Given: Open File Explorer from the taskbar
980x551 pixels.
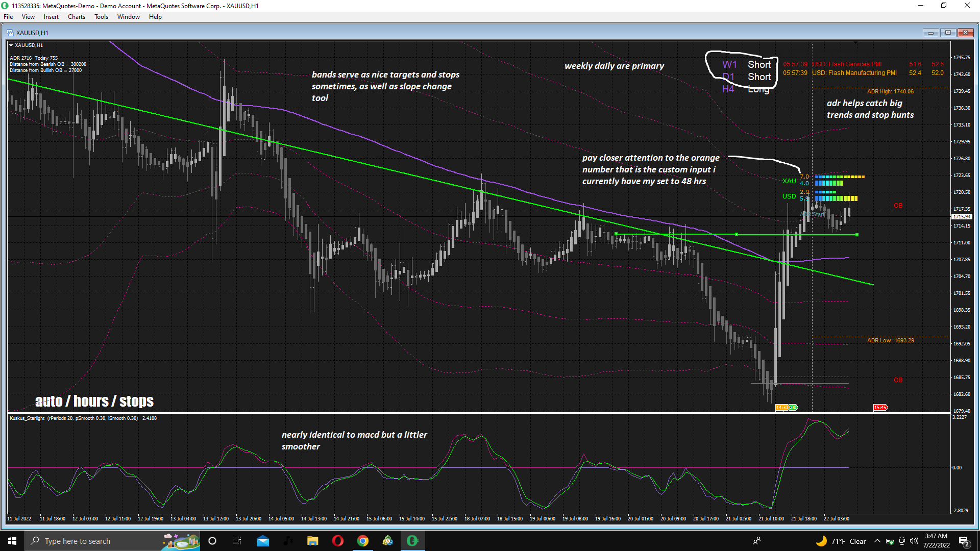Looking at the screenshot, I should point(312,541).
